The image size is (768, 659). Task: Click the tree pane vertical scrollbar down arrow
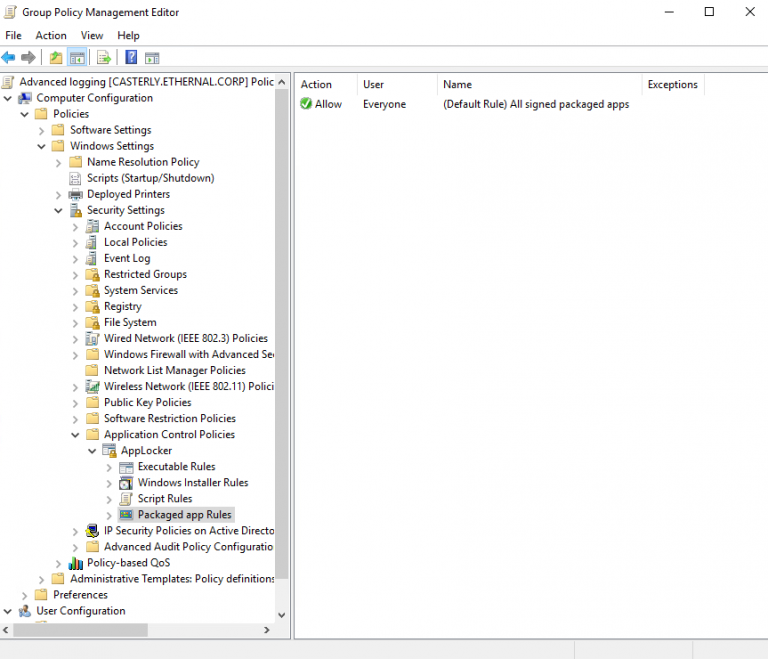(x=282, y=615)
